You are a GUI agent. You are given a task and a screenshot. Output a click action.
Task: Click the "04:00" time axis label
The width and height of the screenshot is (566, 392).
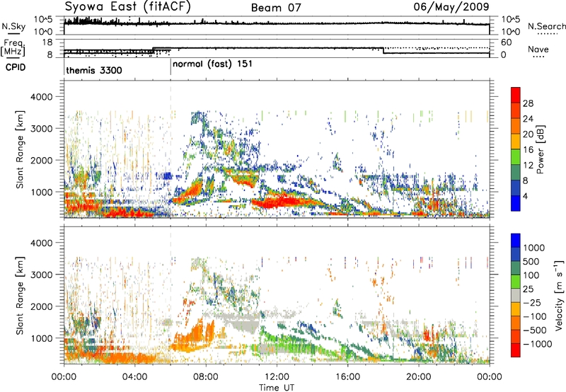click(134, 377)
